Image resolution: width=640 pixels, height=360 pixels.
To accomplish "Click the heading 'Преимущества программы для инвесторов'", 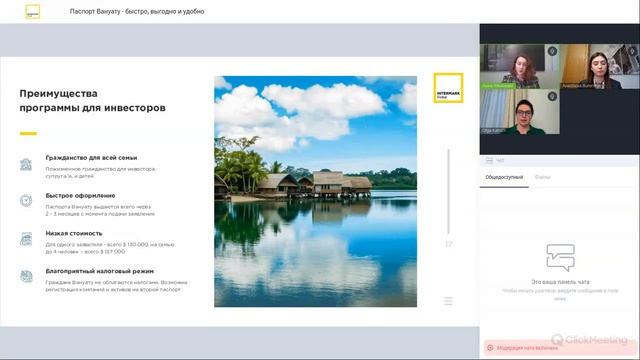I will [93, 101].
